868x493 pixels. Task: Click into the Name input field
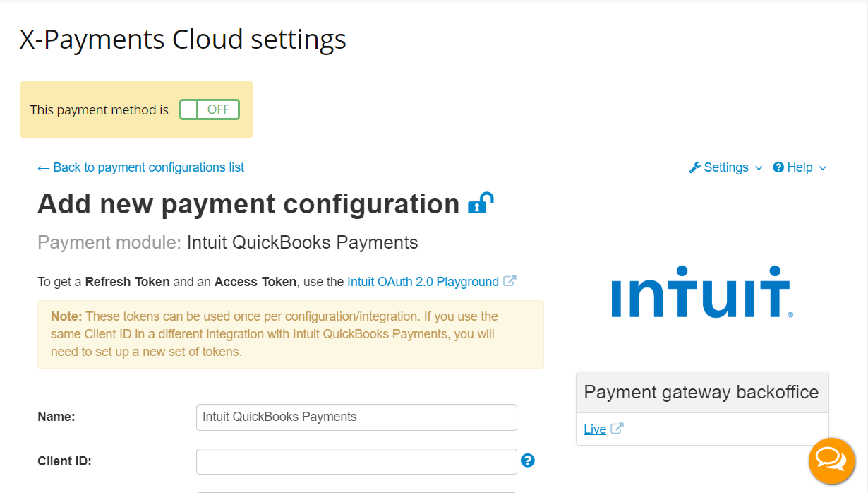click(x=356, y=417)
